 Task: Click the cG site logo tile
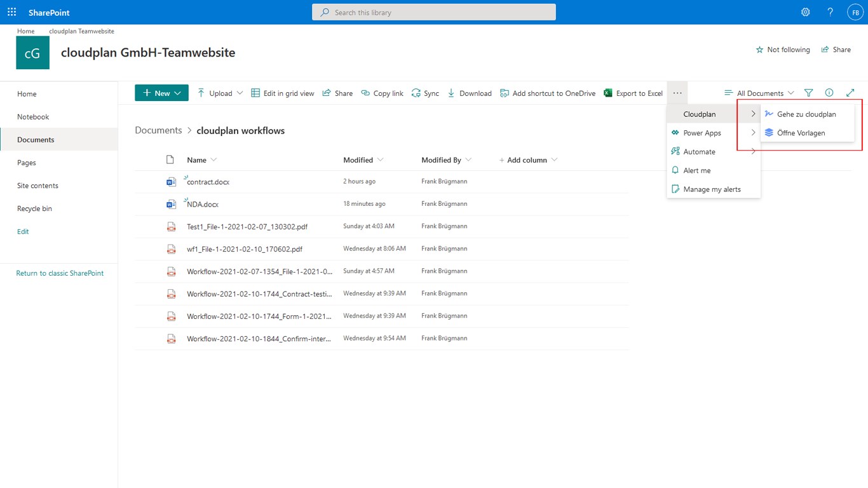(32, 53)
